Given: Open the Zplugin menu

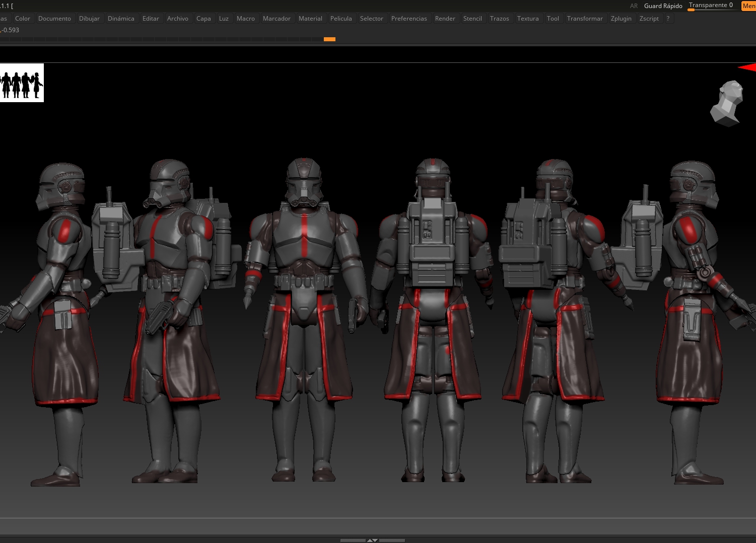Looking at the screenshot, I should pyautogui.click(x=621, y=19).
